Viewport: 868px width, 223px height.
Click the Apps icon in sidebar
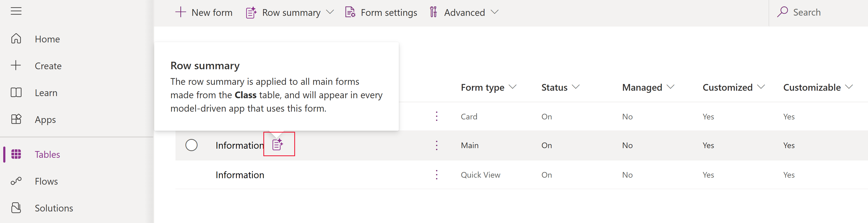coord(16,119)
